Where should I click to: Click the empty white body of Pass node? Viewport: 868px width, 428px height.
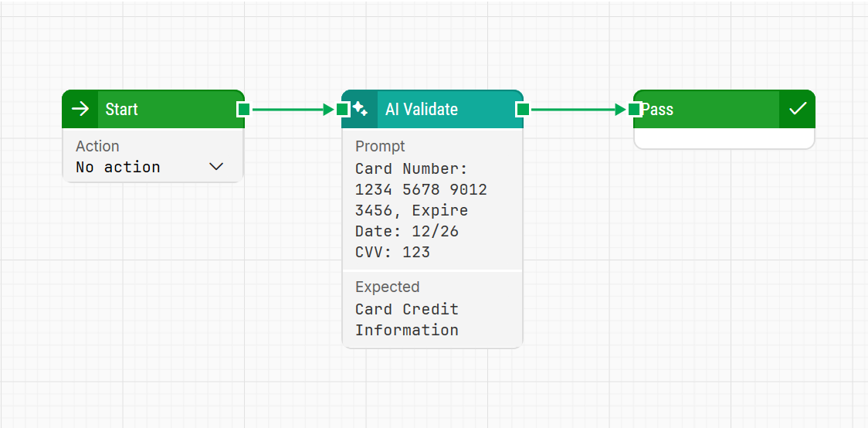724,138
